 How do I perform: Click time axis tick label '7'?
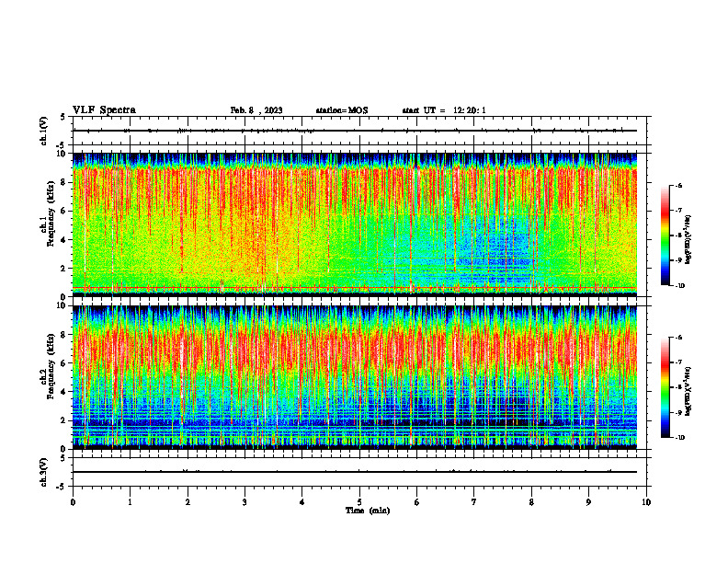click(x=474, y=502)
